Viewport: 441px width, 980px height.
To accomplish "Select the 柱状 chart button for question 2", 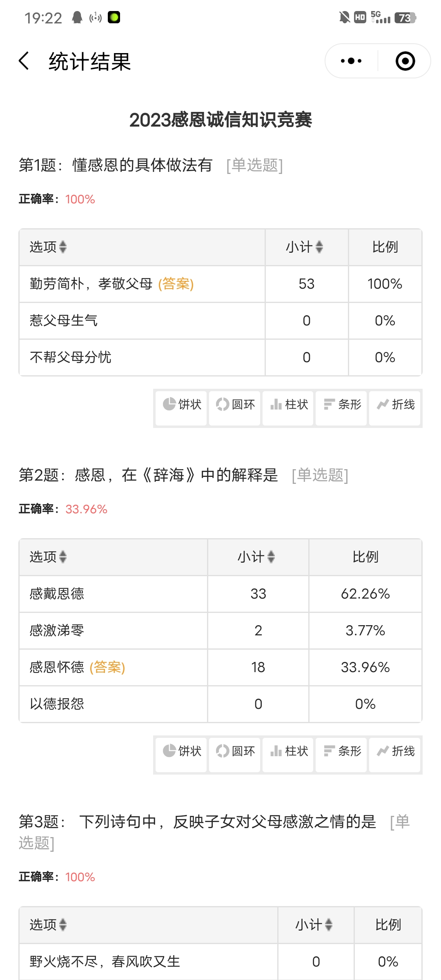I will coord(288,751).
